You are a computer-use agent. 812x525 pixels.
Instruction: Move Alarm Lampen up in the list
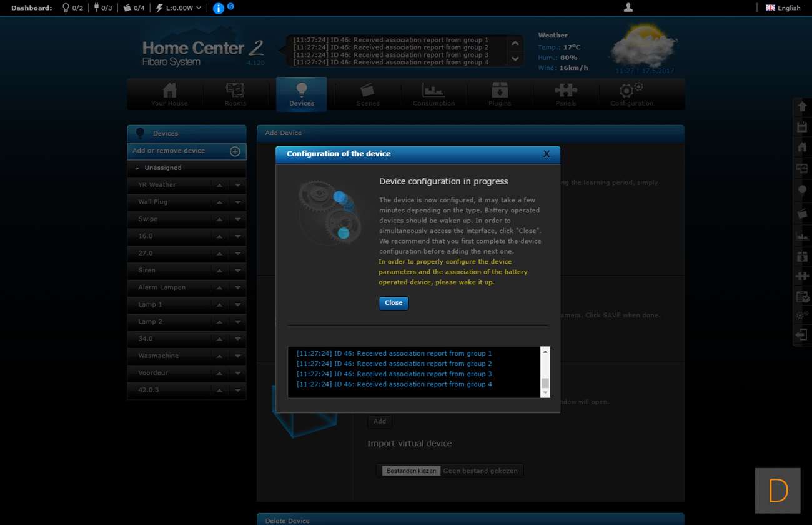[219, 288]
